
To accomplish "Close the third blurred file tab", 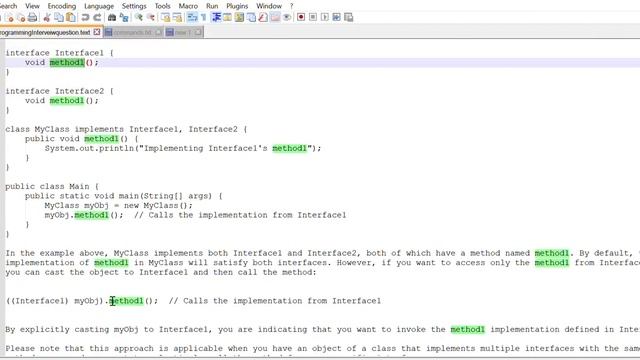I will click(198, 32).
